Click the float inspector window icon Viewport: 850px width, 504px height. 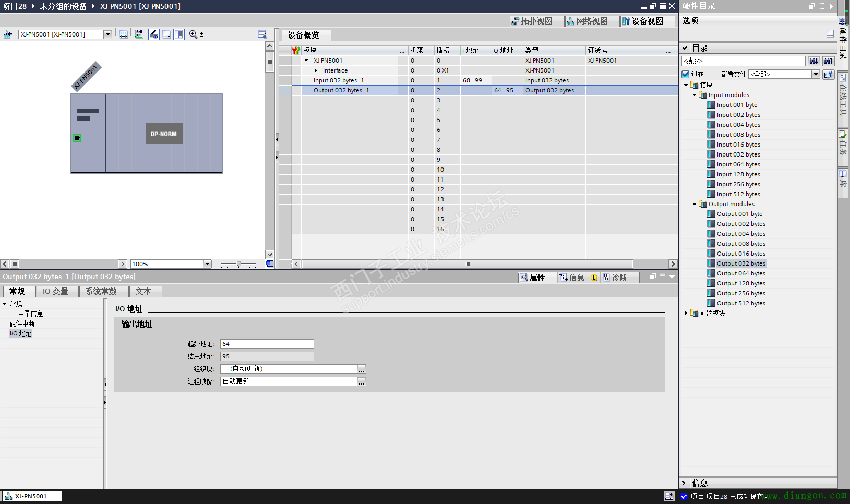click(653, 277)
